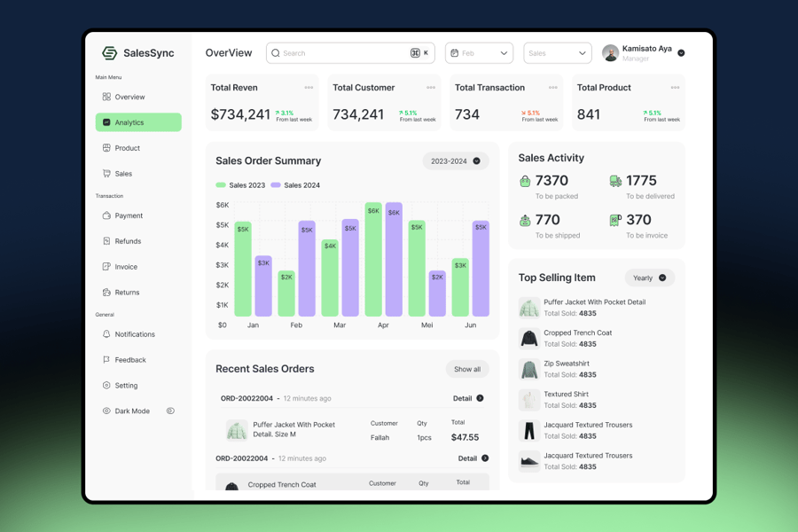Open Detail for first ORD-20022004 order
Screen dimensions: 798x532
point(468,398)
